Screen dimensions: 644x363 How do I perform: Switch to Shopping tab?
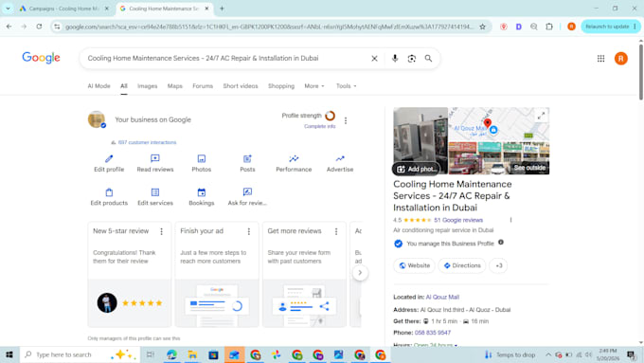(x=281, y=86)
